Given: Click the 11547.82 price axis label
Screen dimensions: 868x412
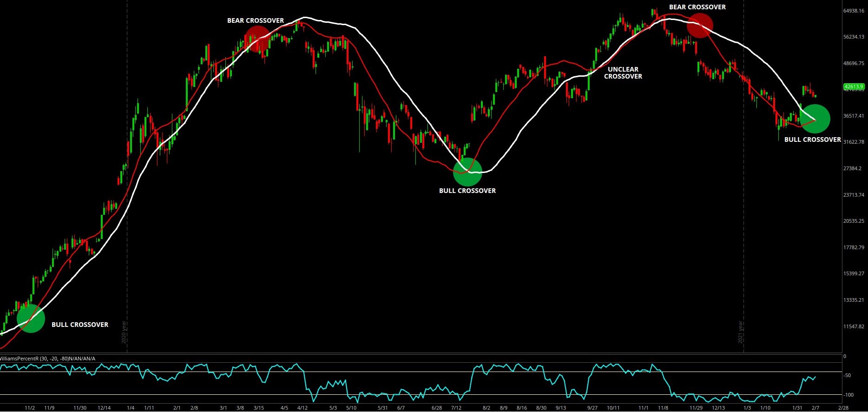Looking at the screenshot, I should click(854, 326).
